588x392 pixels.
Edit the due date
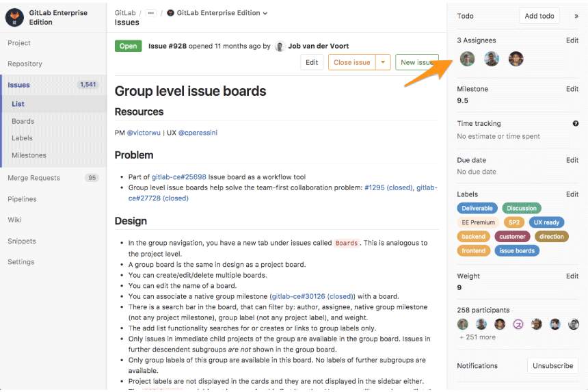[x=572, y=160]
